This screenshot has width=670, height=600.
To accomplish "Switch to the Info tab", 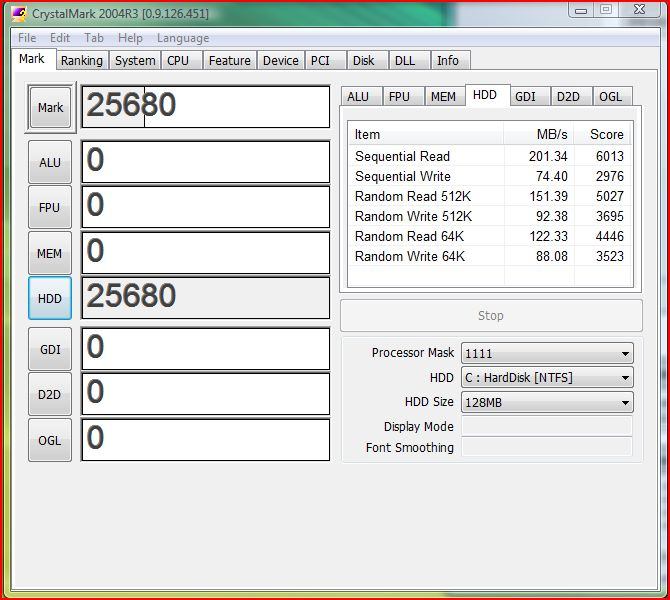I will point(451,60).
